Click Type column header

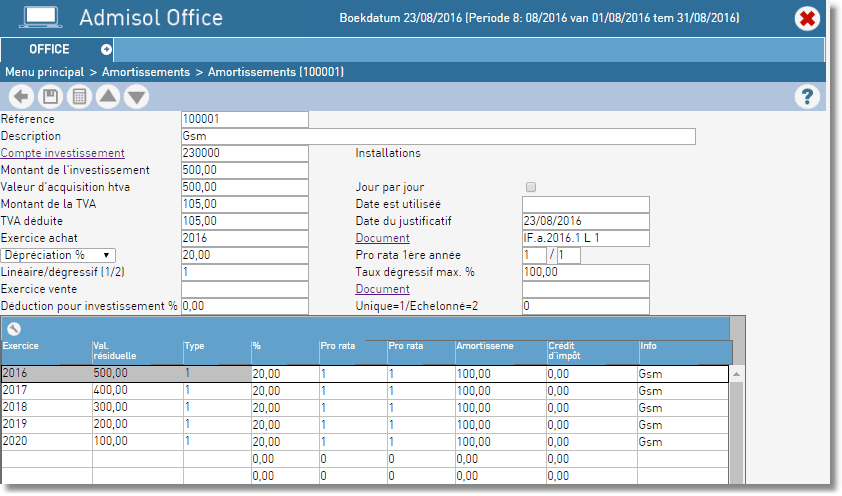[217, 352]
